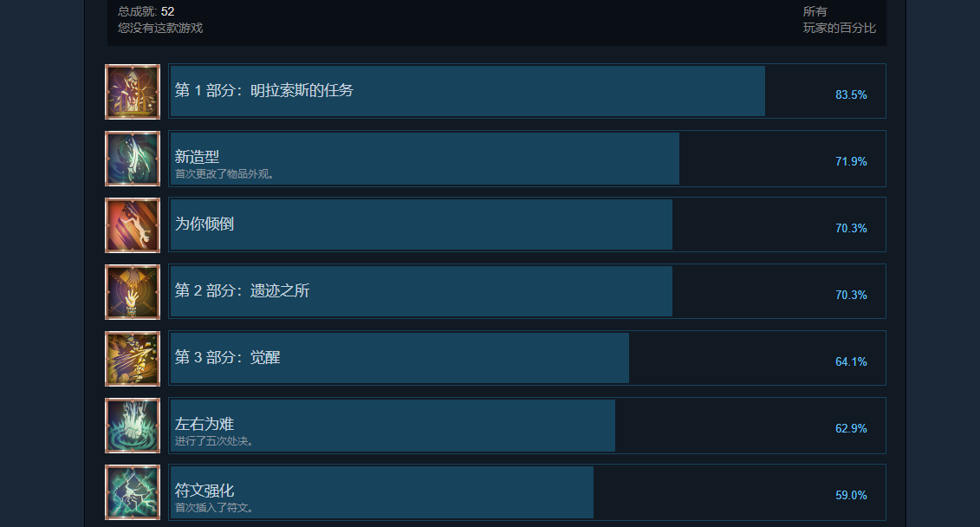
Task: Click the 新造型 achievement icon
Action: coord(133,159)
